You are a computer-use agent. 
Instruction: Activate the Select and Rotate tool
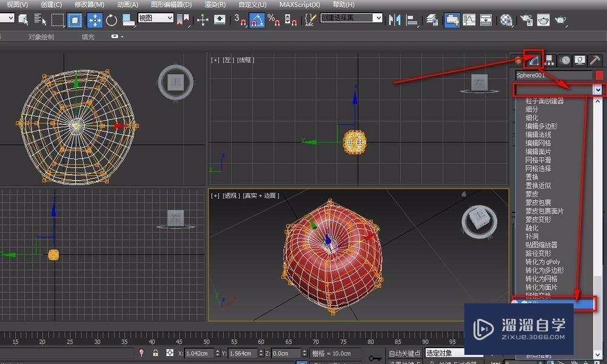tap(112, 20)
